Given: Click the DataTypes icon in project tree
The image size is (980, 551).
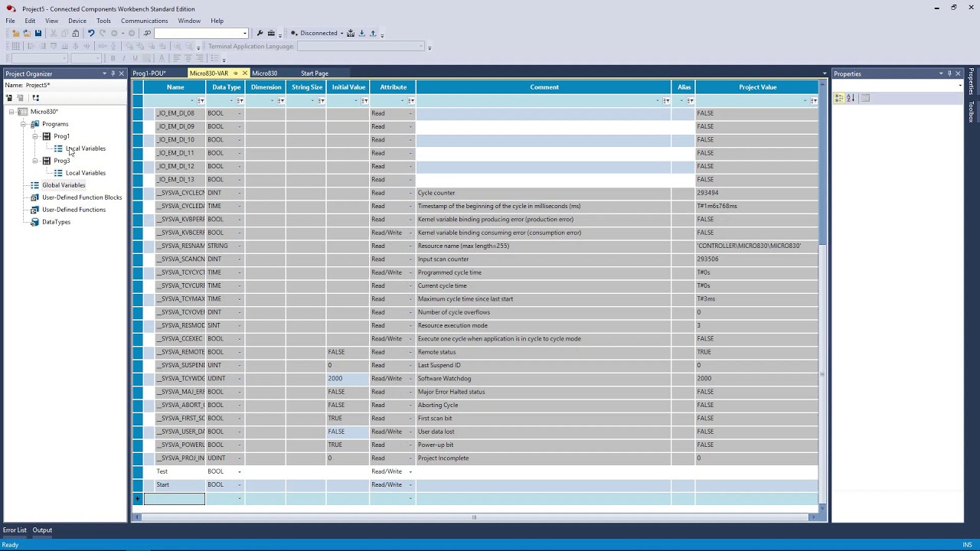Looking at the screenshot, I should click(34, 222).
